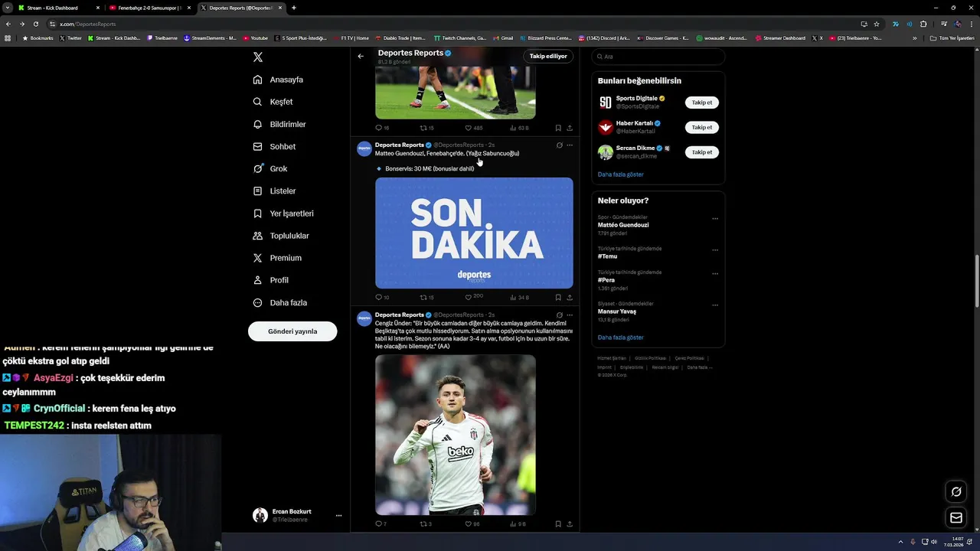Viewport: 980px width, 551px height.
Task: Like the top tweet with 485 likes
Action: click(473, 128)
